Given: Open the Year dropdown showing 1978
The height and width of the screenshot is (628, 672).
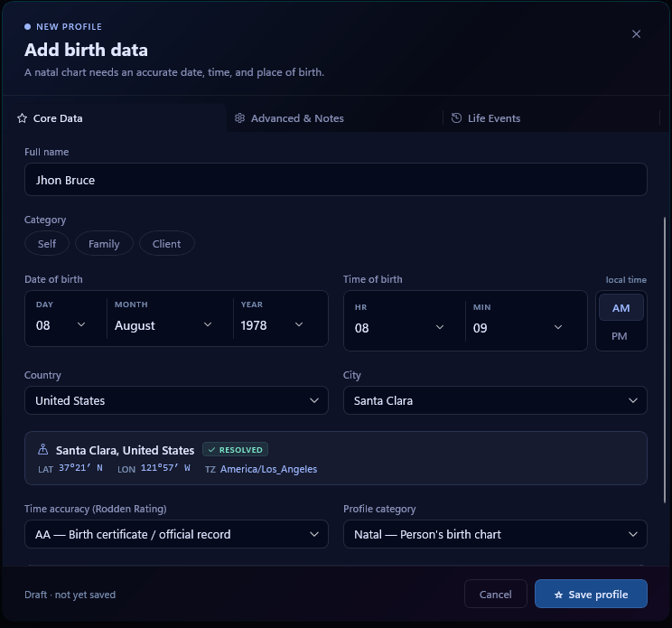Looking at the screenshot, I should pyautogui.click(x=273, y=325).
